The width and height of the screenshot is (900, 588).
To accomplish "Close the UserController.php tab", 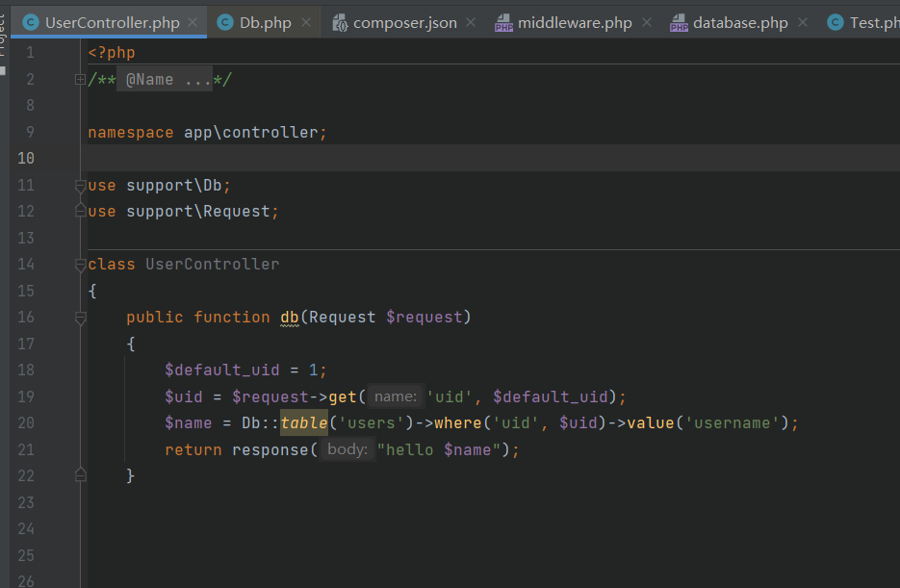I will click(x=193, y=22).
